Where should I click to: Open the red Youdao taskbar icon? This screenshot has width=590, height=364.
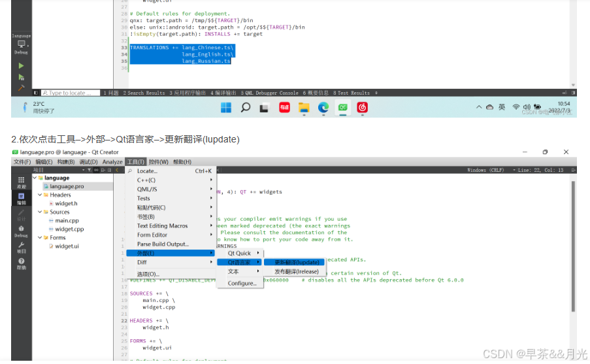tap(284, 108)
